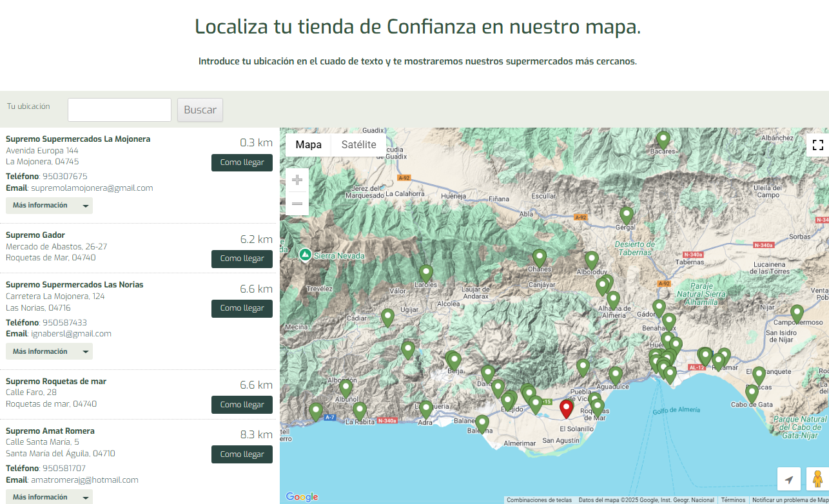This screenshot has width=829, height=504.
Task: Select the green store pin at Gérgal
Action: point(627,215)
